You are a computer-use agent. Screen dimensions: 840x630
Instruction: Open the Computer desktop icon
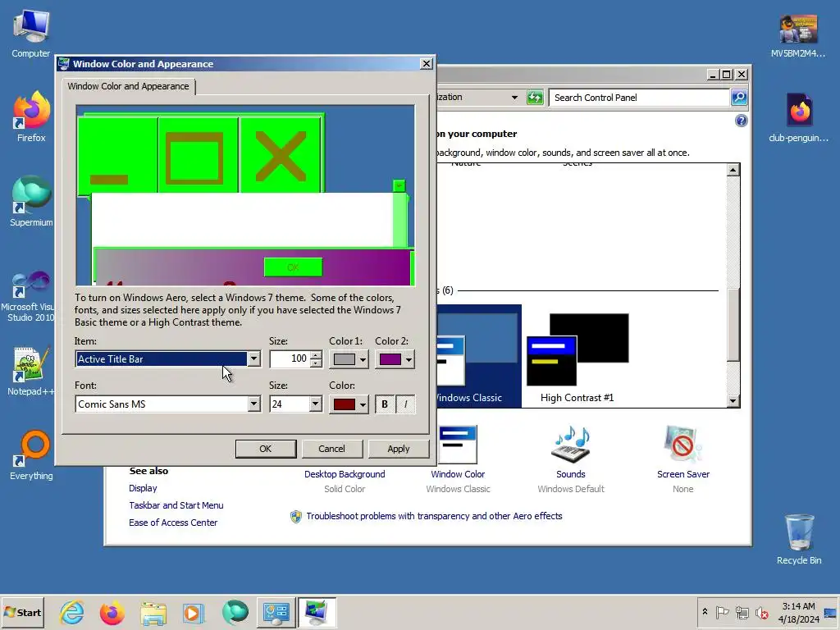[30, 33]
